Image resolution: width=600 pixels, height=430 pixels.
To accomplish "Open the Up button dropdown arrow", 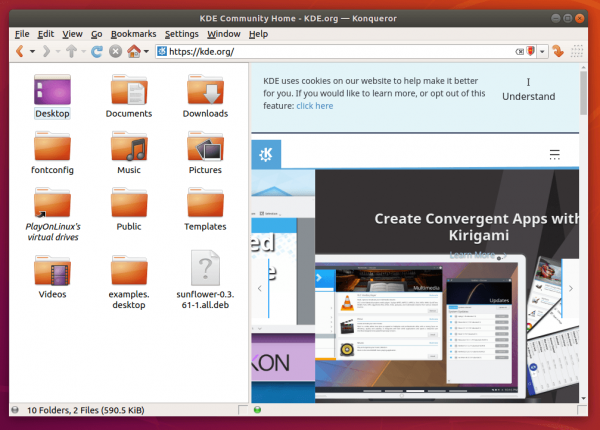I will click(83, 51).
